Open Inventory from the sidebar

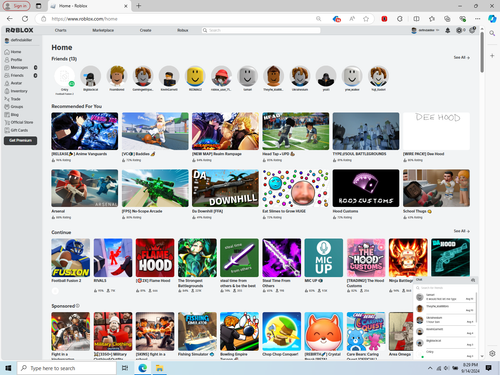tap(16, 91)
